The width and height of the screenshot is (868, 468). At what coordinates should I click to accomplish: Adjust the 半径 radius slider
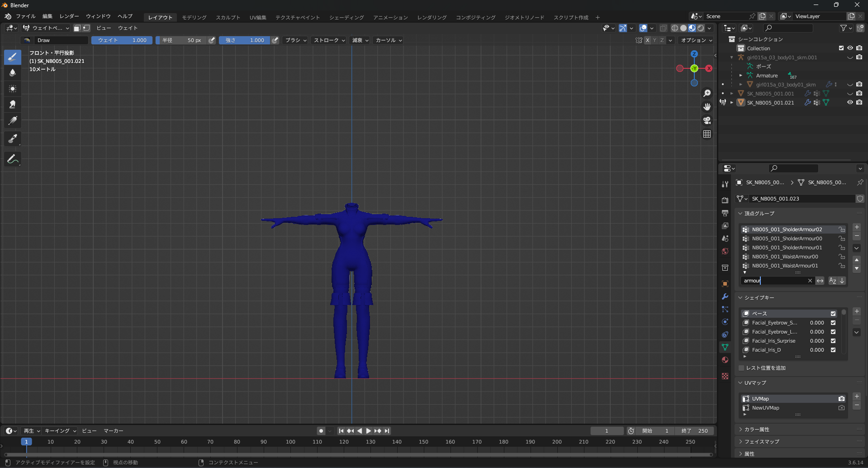point(182,40)
